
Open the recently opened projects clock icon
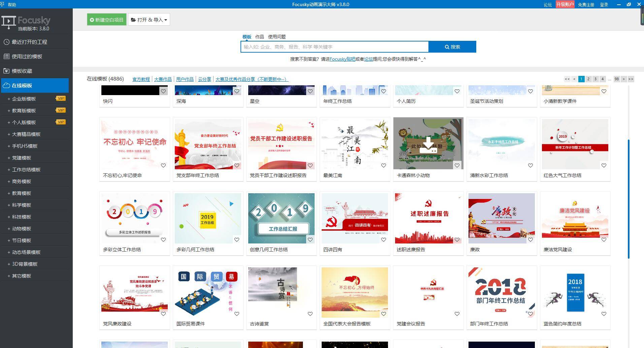[6, 42]
